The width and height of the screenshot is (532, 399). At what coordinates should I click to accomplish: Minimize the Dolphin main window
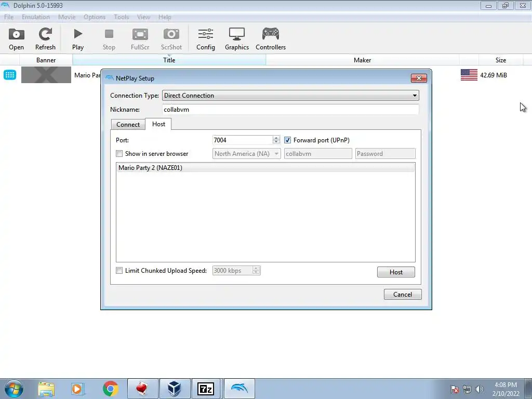point(488,6)
